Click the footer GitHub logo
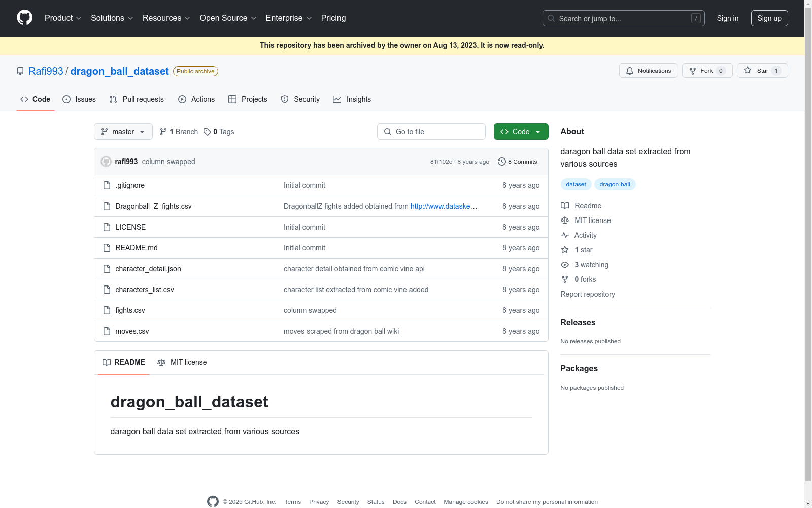The height and width of the screenshot is (508, 812). tap(213, 501)
